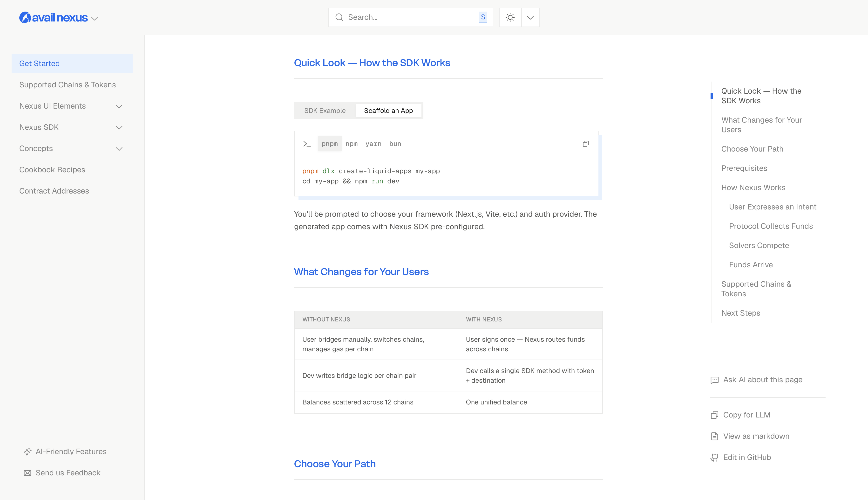The width and height of the screenshot is (868, 500).
Task: Switch to the SDK Example tab
Action: coord(325,111)
